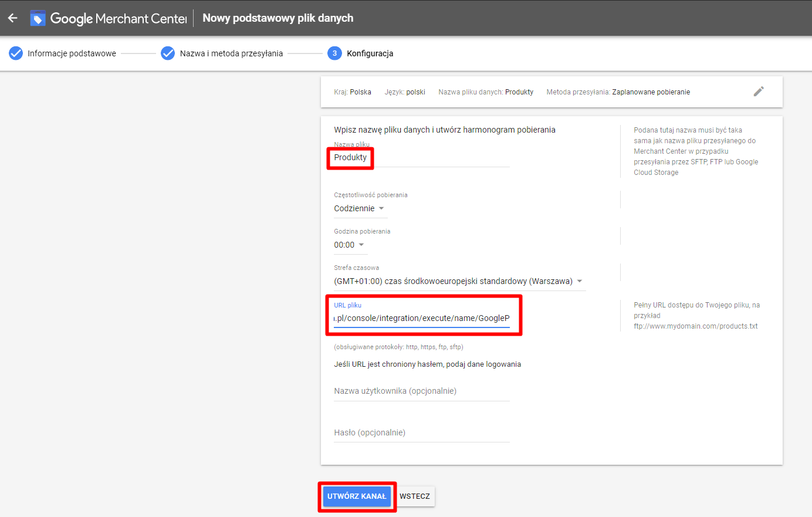
Task: Click the Nazwa i metoda przesyłania checkmark
Action: click(168, 53)
